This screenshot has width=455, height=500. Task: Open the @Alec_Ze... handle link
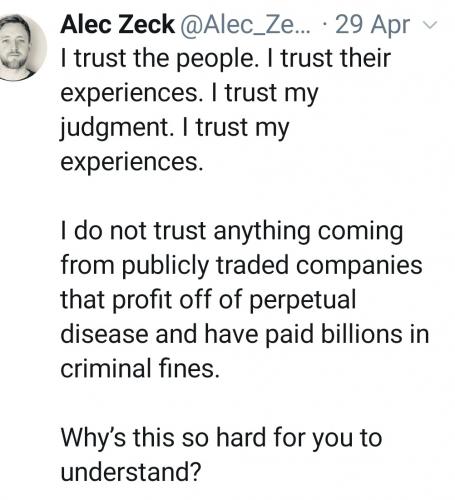coord(246,25)
